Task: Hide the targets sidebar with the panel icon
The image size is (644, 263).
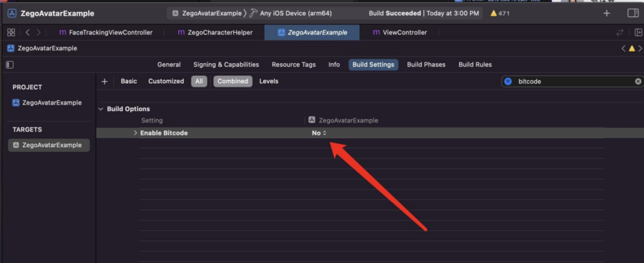Action: tap(10, 65)
